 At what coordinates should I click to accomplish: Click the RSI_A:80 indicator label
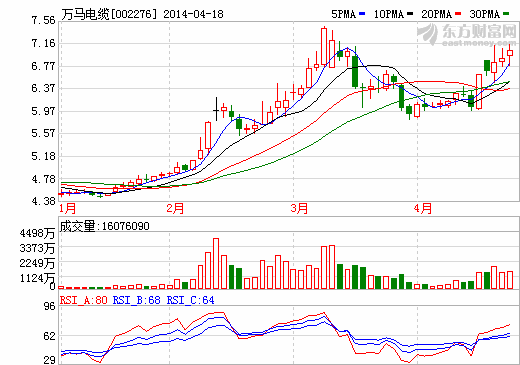click(84, 300)
